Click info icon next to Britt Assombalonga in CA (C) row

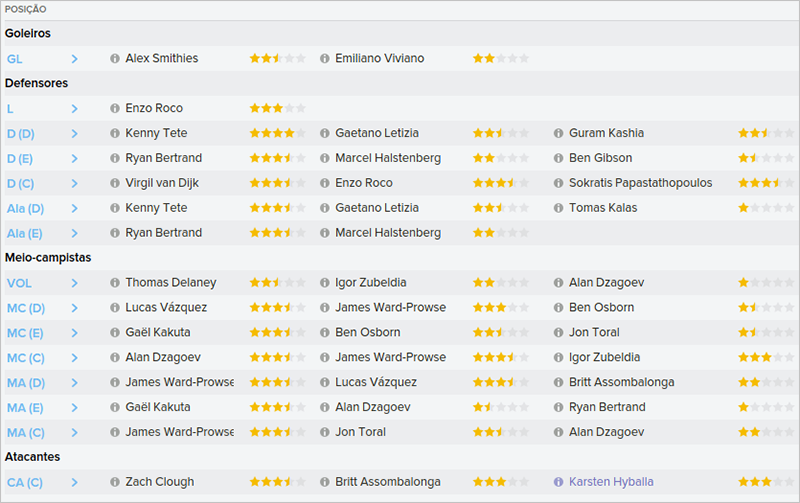(324, 482)
